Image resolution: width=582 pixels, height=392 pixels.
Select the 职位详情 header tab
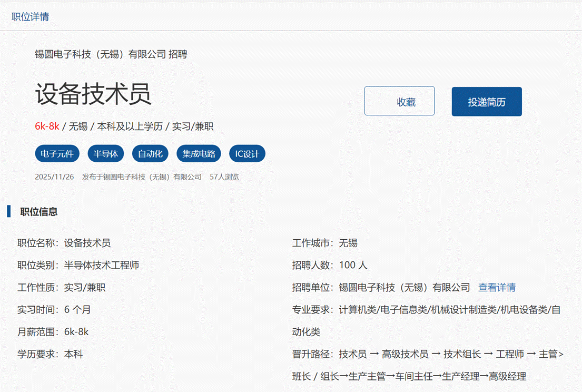31,16
